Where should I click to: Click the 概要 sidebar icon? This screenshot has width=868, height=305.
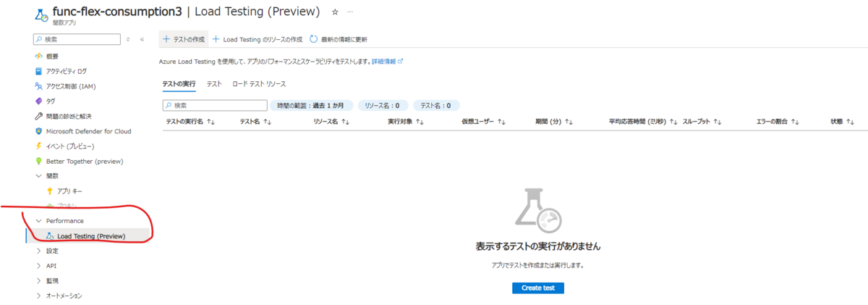tap(39, 56)
